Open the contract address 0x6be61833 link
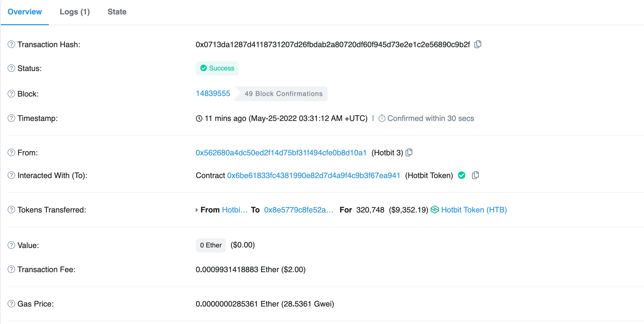This screenshot has height=324, width=644. (313, 175)
